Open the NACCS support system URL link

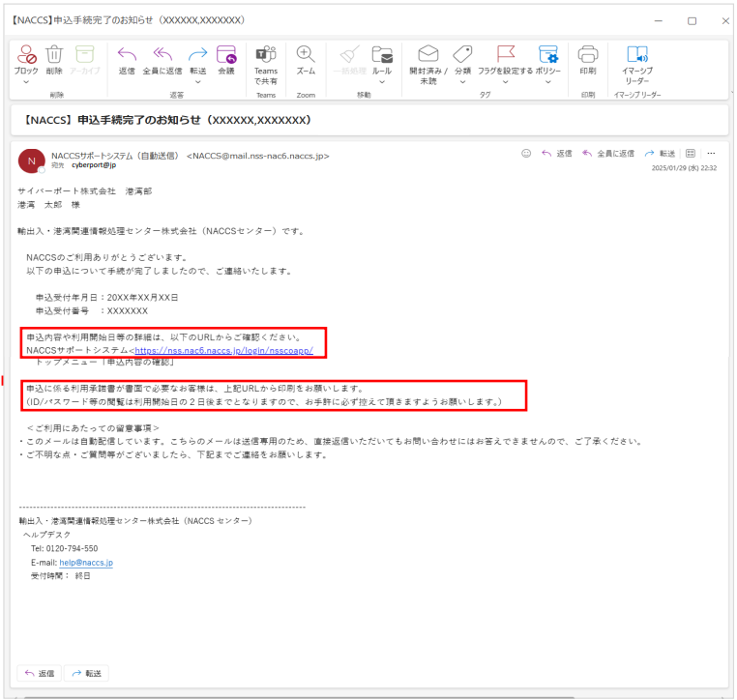tap(222, 350)
